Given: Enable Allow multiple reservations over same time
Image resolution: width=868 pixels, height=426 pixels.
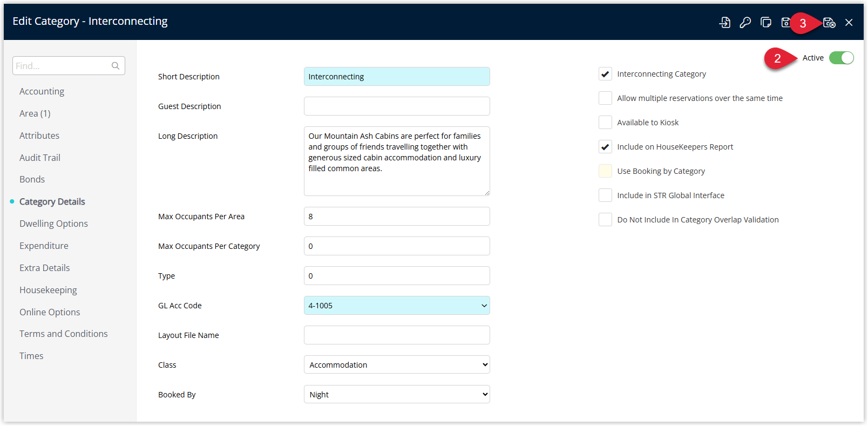Looking at the screenshot, I should pos(605,98).
